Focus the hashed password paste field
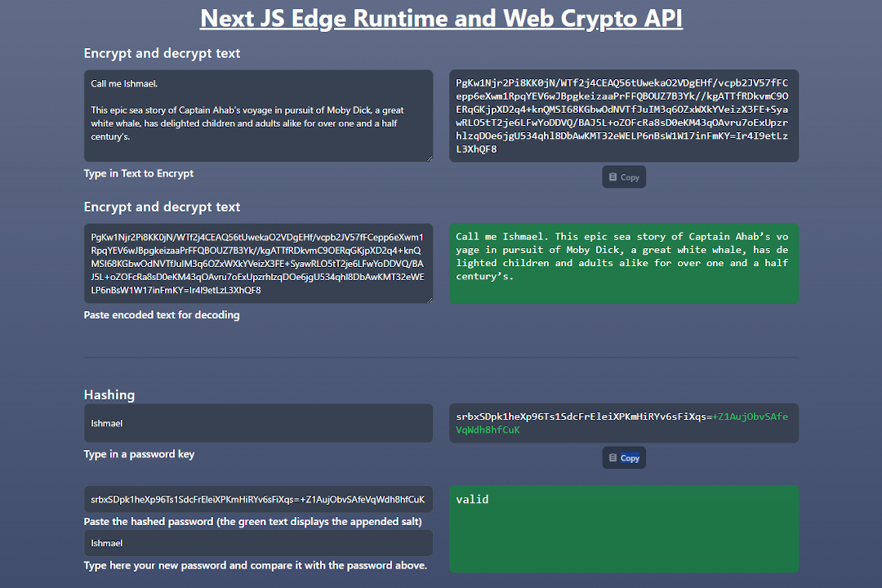This screenshot has width=882, height=588. tap(258, 499)
